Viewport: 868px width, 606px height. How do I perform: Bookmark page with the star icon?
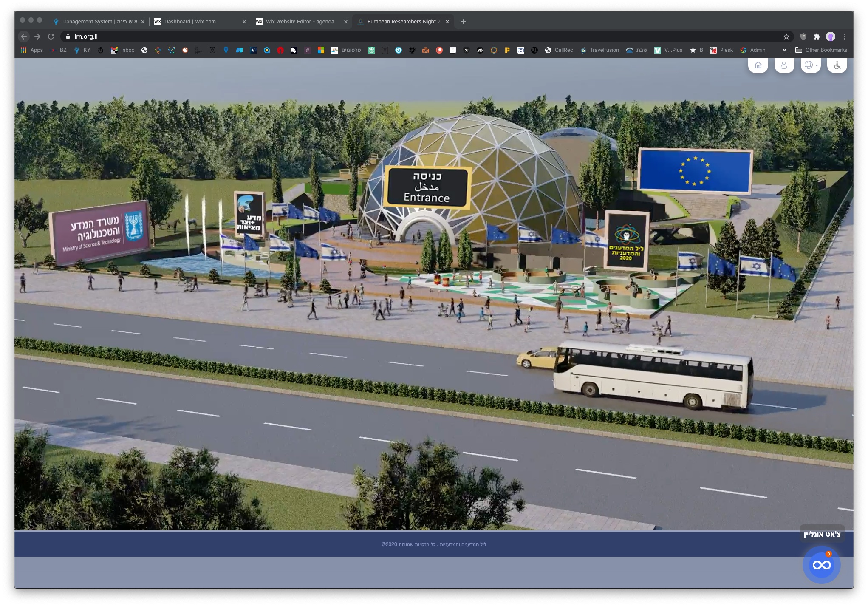786,37
